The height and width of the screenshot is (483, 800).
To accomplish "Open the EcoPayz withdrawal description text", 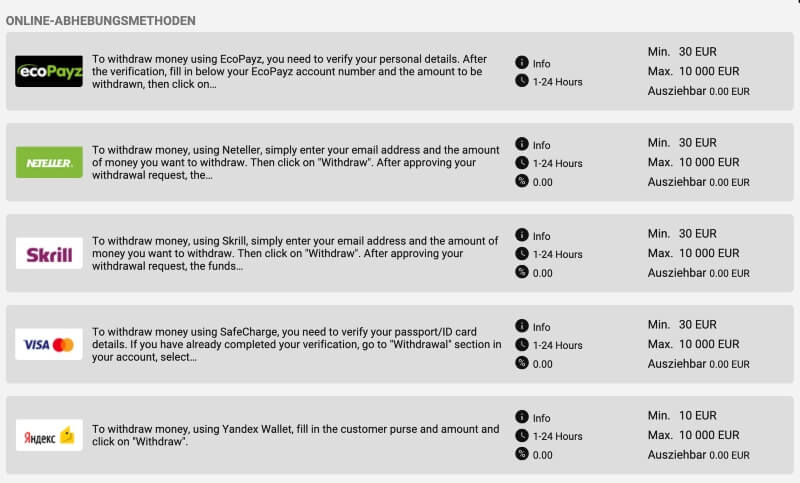I will click(290, 71).
